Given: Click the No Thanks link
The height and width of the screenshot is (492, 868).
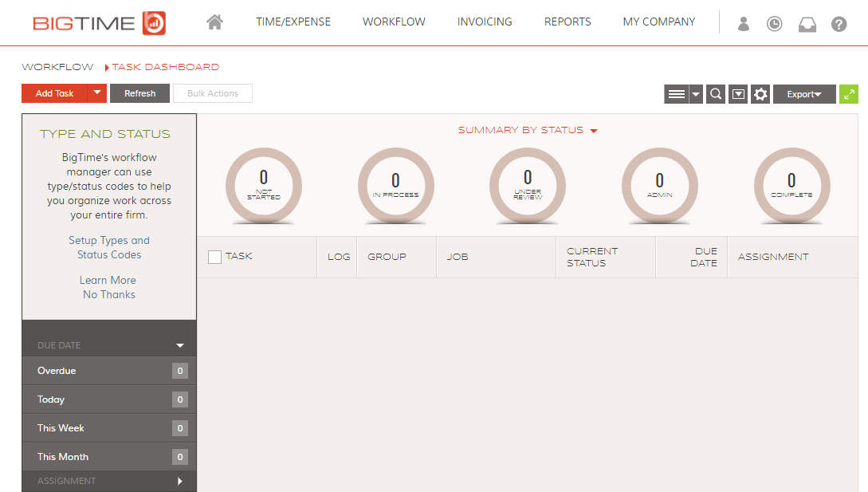Looking at the screenshot, I should pos(109,295).
